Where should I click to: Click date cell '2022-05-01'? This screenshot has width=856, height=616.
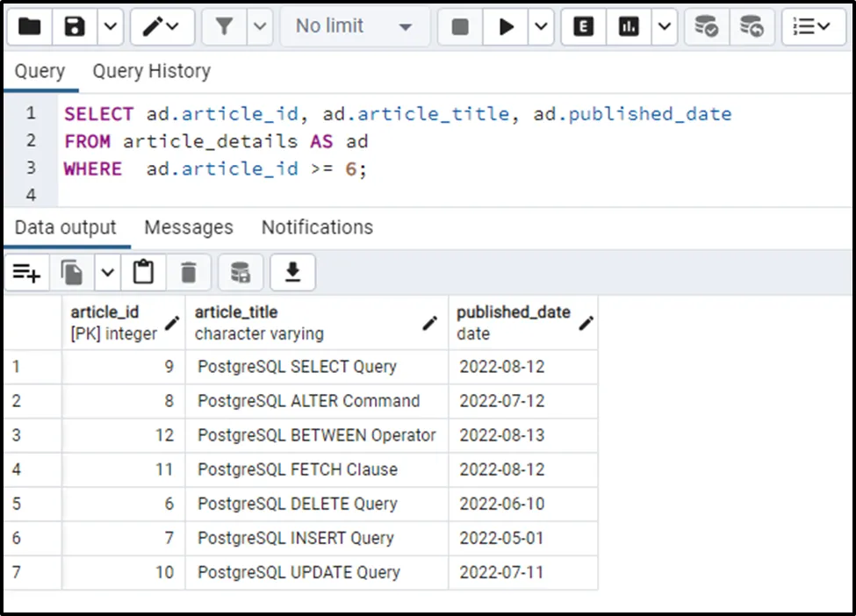(x=523, y=538)
